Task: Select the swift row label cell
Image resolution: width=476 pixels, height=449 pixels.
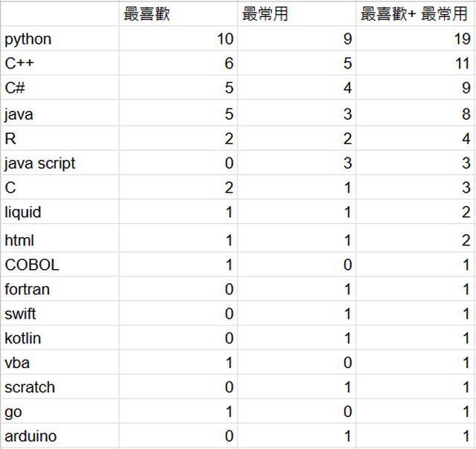Action: tap(59, 314)
